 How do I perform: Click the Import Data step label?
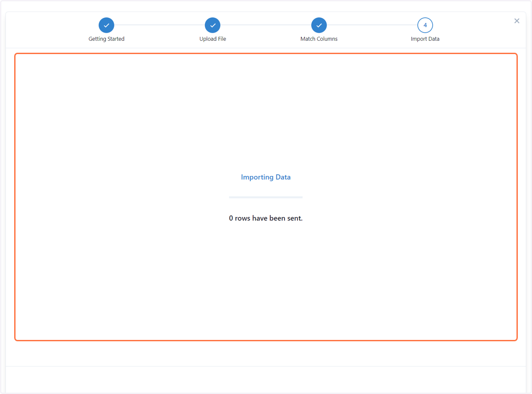click(x=425, y=39)
